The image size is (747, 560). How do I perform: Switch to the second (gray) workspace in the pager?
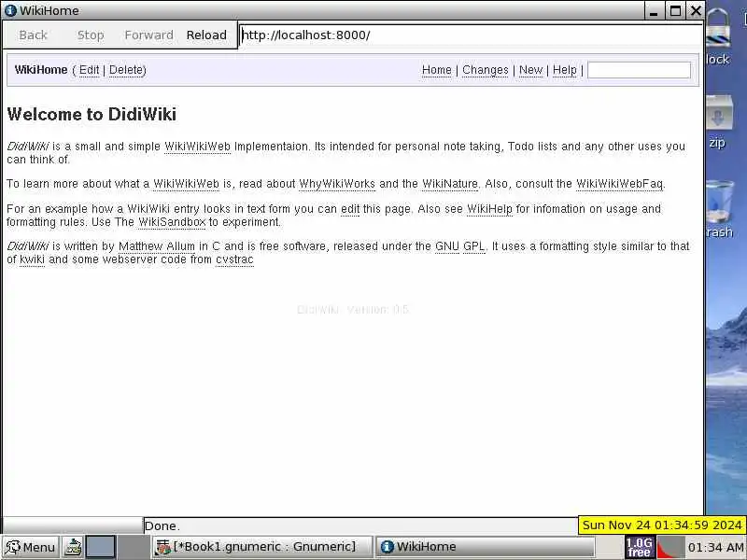(132, 547)
